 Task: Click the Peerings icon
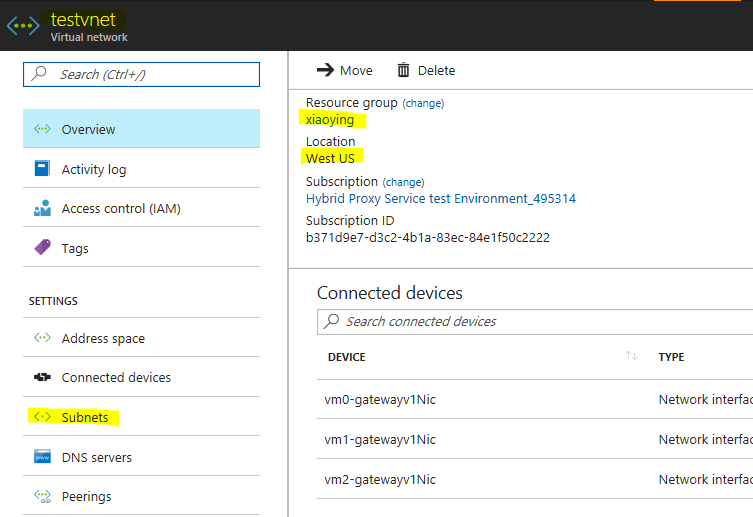(42, 496)
